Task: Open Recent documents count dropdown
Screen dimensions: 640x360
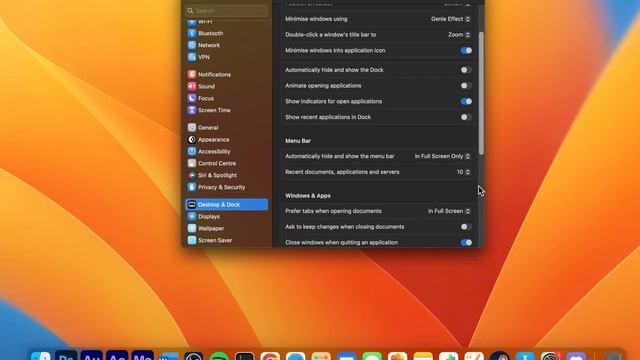Action: coord(463,172)
